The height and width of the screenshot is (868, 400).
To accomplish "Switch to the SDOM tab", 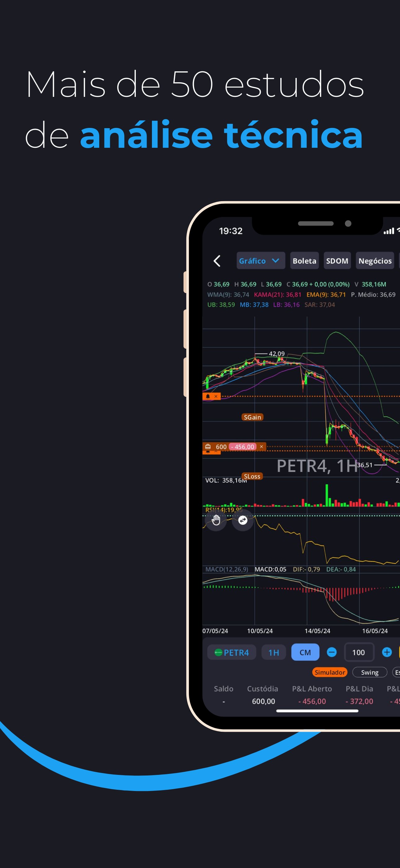I will 337,260.
